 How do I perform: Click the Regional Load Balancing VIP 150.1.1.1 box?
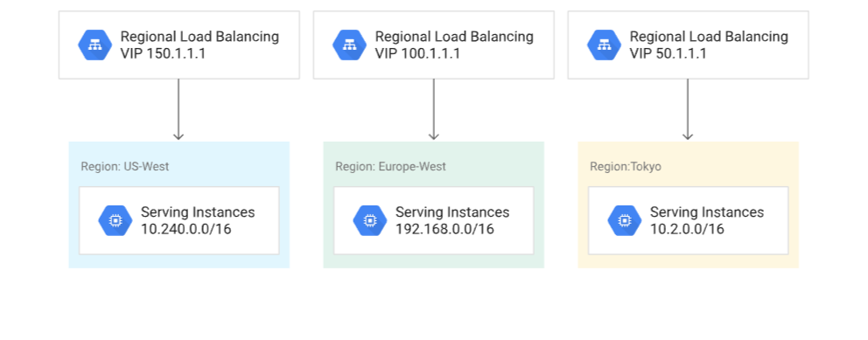(x=179, y=45)
